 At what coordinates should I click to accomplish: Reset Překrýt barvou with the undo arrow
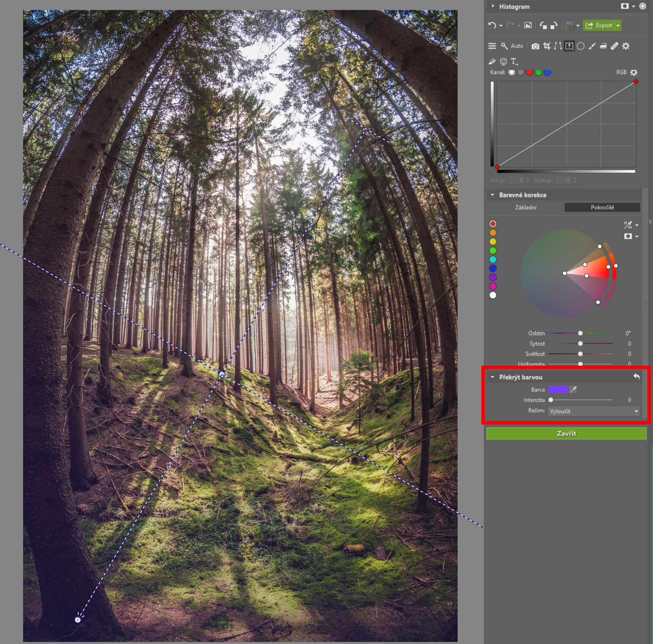pyautogui.click(x=636, y=377)
